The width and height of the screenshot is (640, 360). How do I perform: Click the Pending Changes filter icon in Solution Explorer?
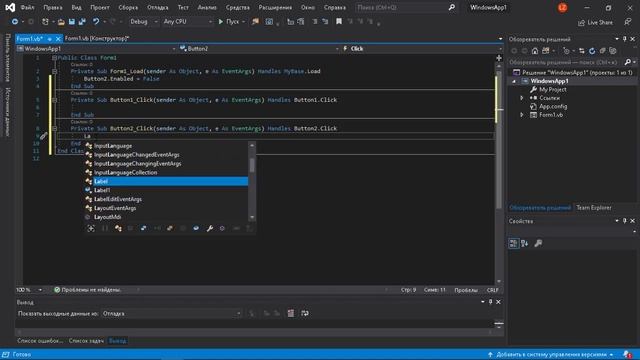[567, 51]
